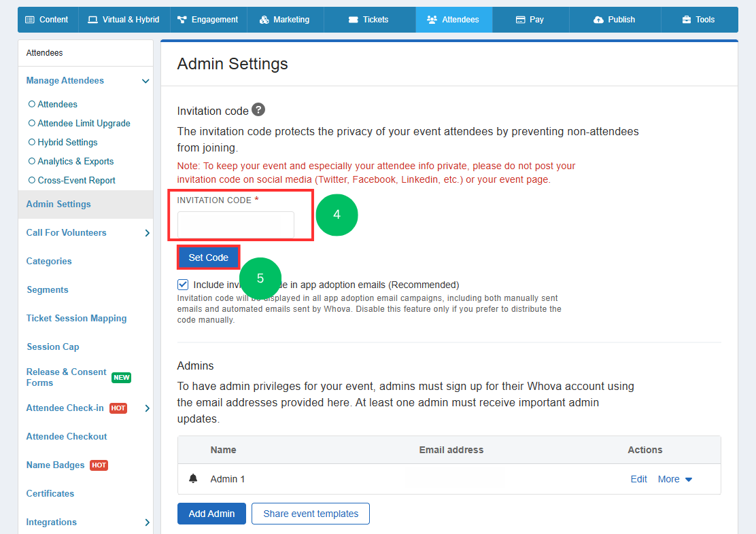Click the Publish cloud upload icon
756x534 pixels.
[x=598, y=20]
